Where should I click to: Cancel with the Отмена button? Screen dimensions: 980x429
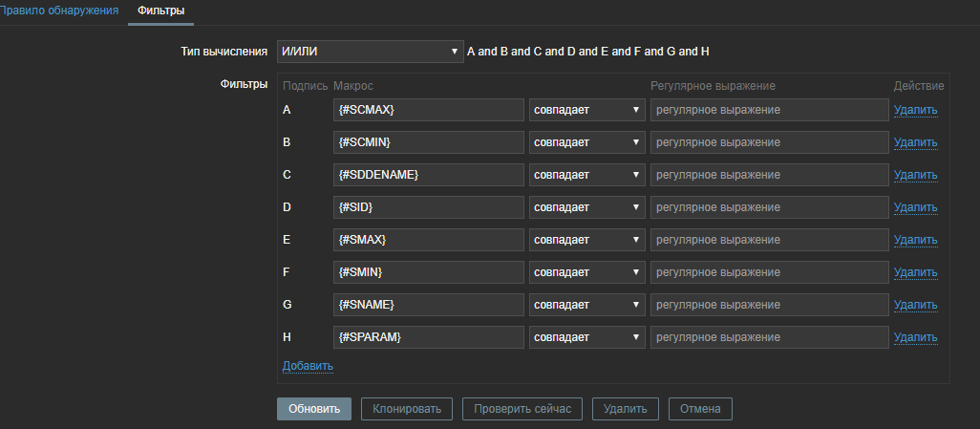700,409
